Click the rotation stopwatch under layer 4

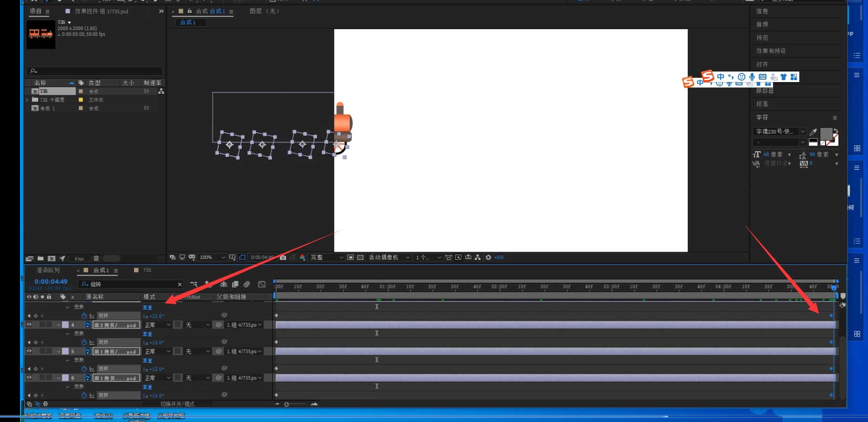(84, 342)
